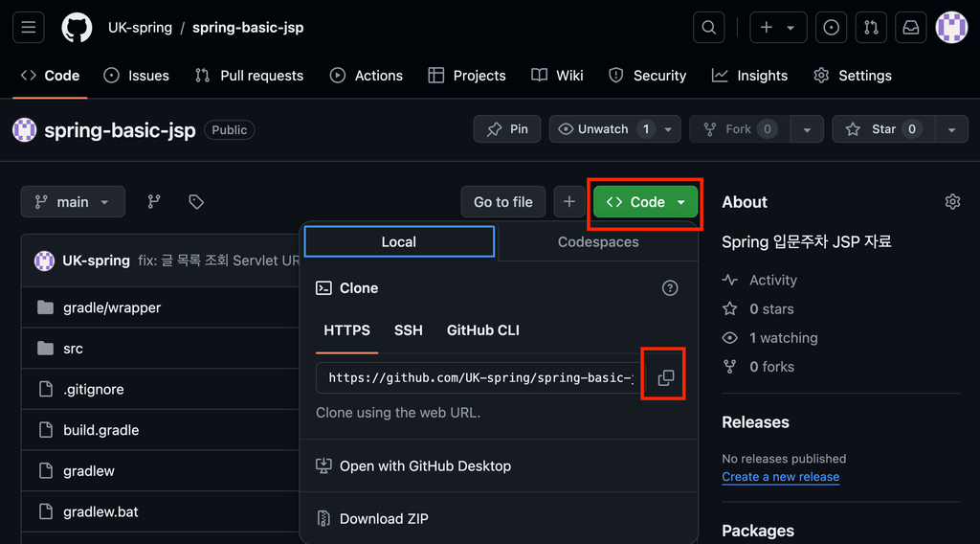Click the Packages heading link
Image resolution: width=980 pixels, height=544 pixels.
pos(758,531)
